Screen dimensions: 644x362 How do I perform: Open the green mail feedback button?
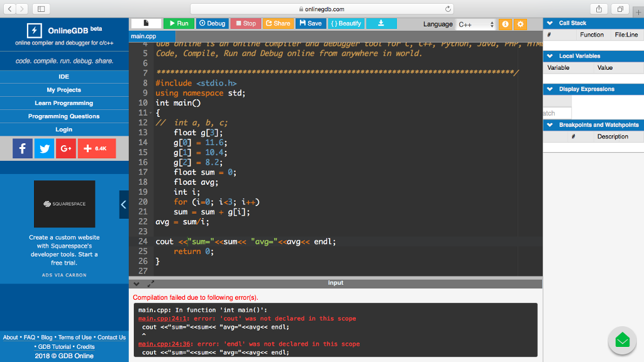point(622,340)
